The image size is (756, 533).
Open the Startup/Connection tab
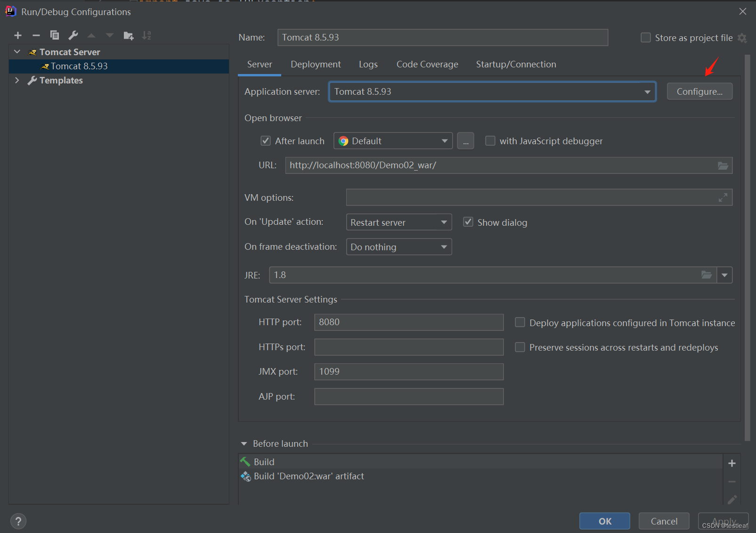tap(516, 65)
